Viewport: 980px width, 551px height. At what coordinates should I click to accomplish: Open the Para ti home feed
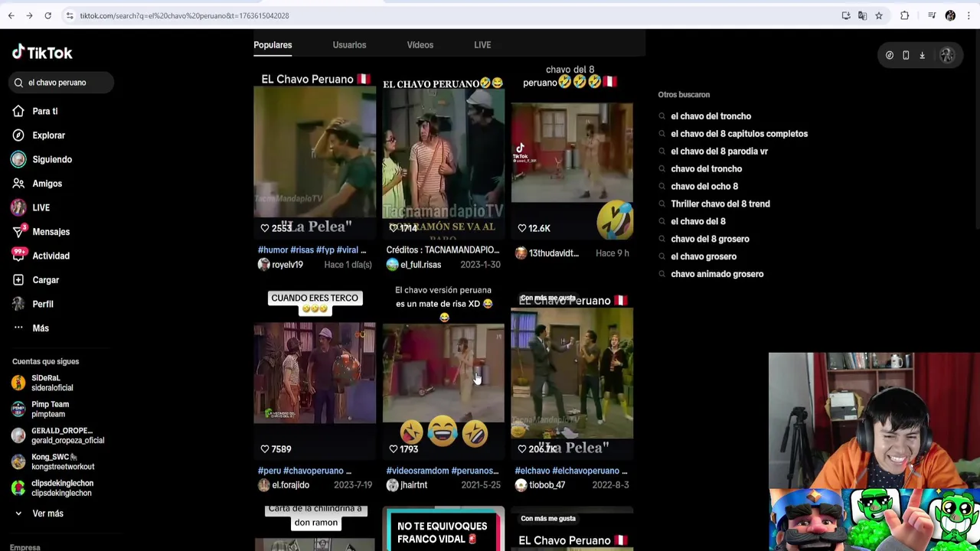[44, 111]
